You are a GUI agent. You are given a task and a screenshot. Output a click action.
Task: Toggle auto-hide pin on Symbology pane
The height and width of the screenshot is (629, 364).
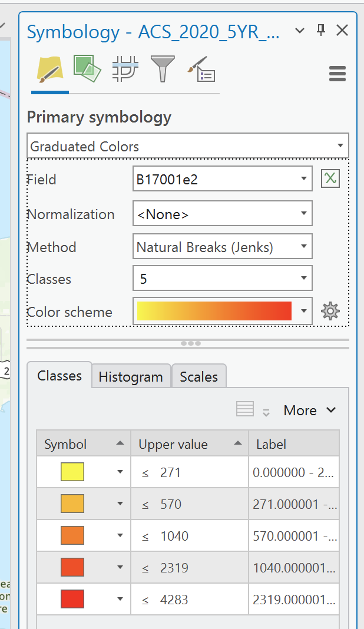[321, 31]
